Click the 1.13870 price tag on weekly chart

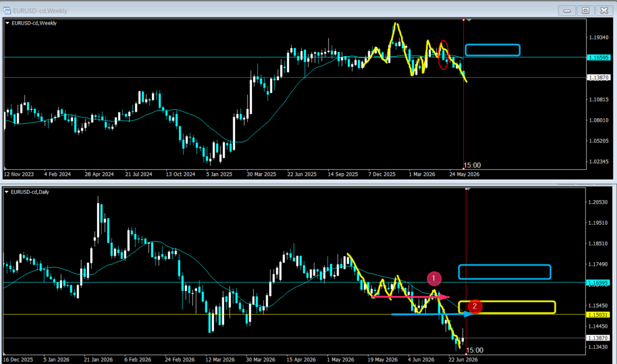(x=598, y=78)
